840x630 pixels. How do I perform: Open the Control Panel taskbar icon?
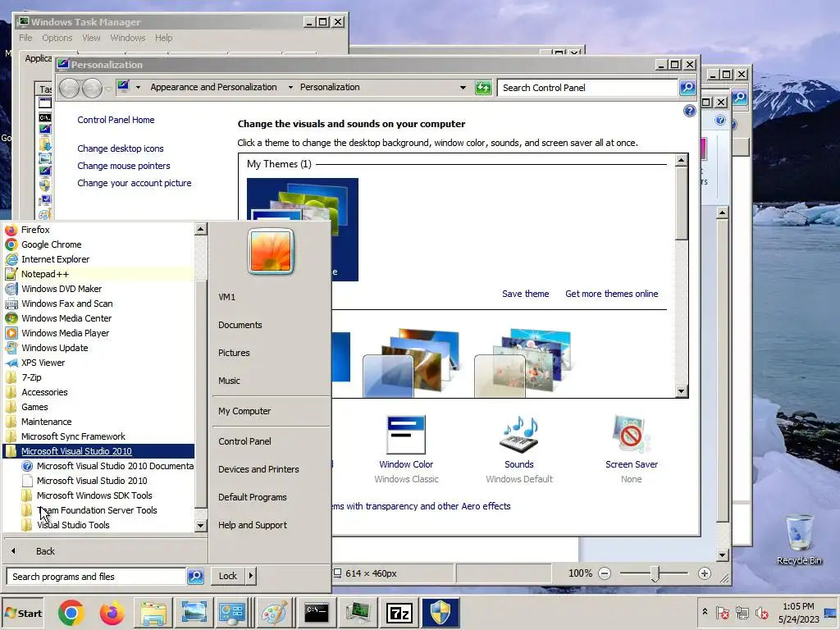[233, 613]
